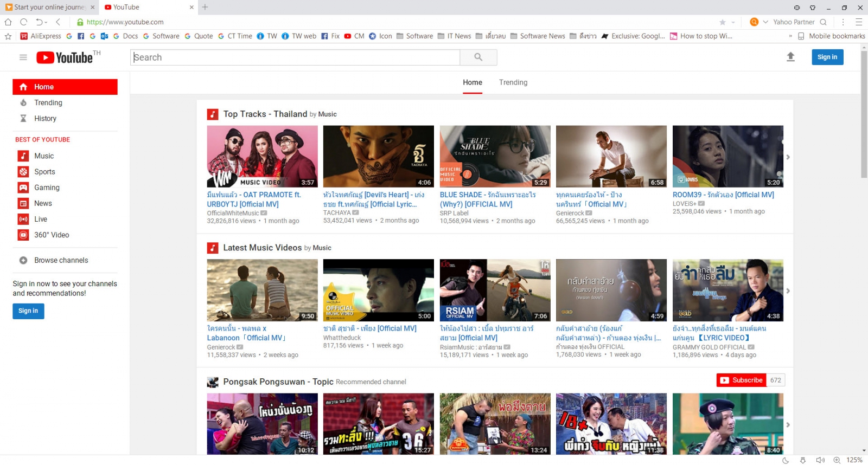
Task: Click the sidebar Sign in button
Action: (x=28, y=311)
